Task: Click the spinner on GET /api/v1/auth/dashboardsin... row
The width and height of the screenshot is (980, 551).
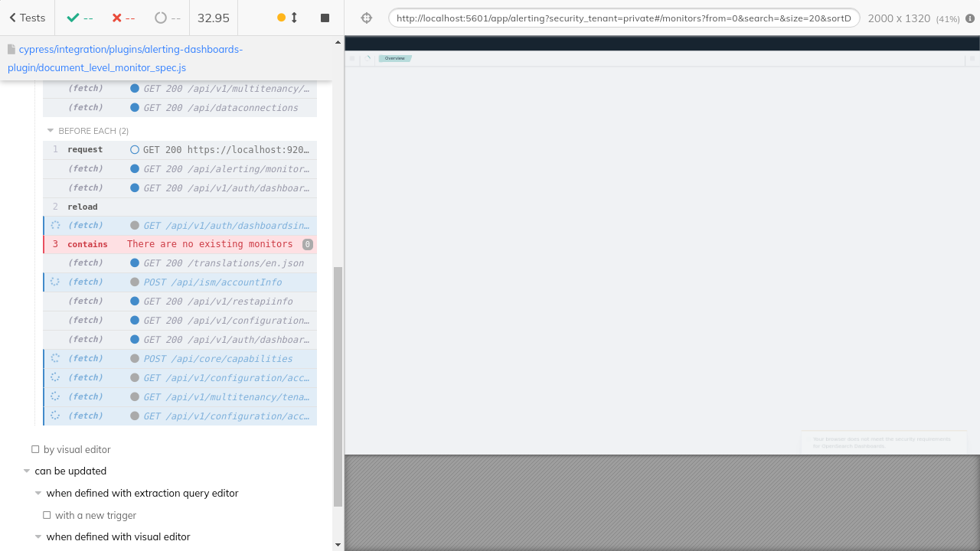Action: pos(55,226)
